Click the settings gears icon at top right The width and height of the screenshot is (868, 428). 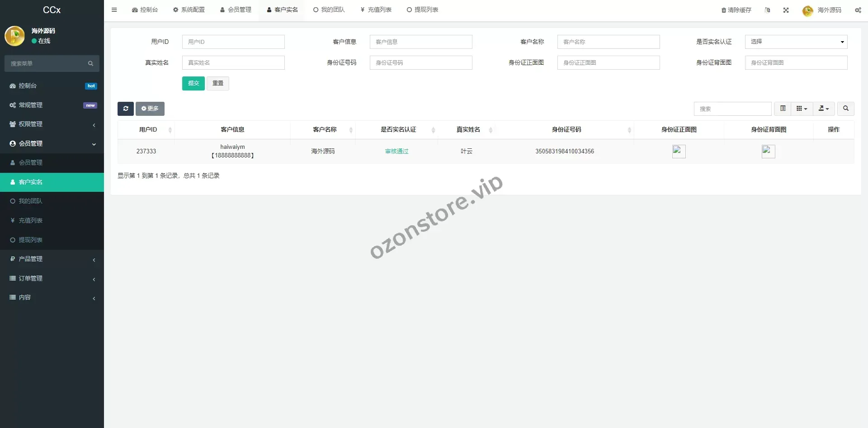click(858, 10)
